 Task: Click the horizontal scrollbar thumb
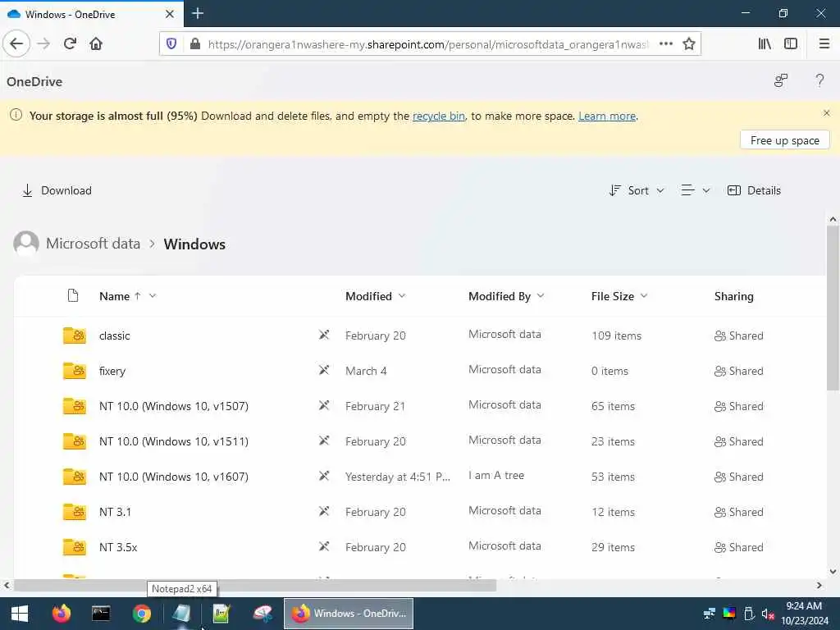click(255, 586)
